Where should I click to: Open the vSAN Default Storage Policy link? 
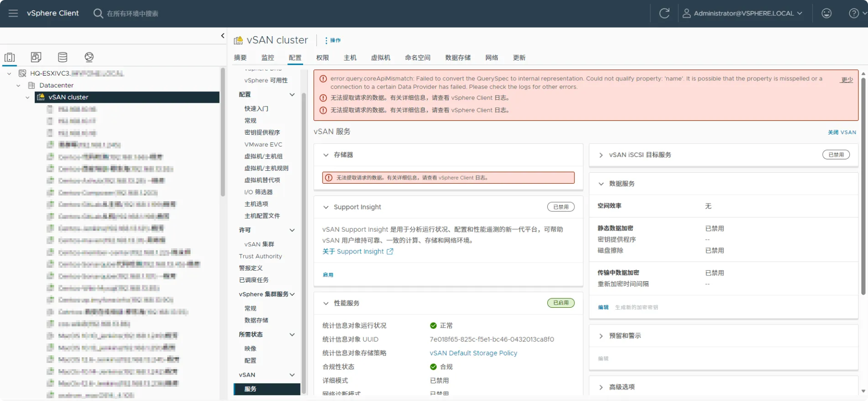coord(473,353)
